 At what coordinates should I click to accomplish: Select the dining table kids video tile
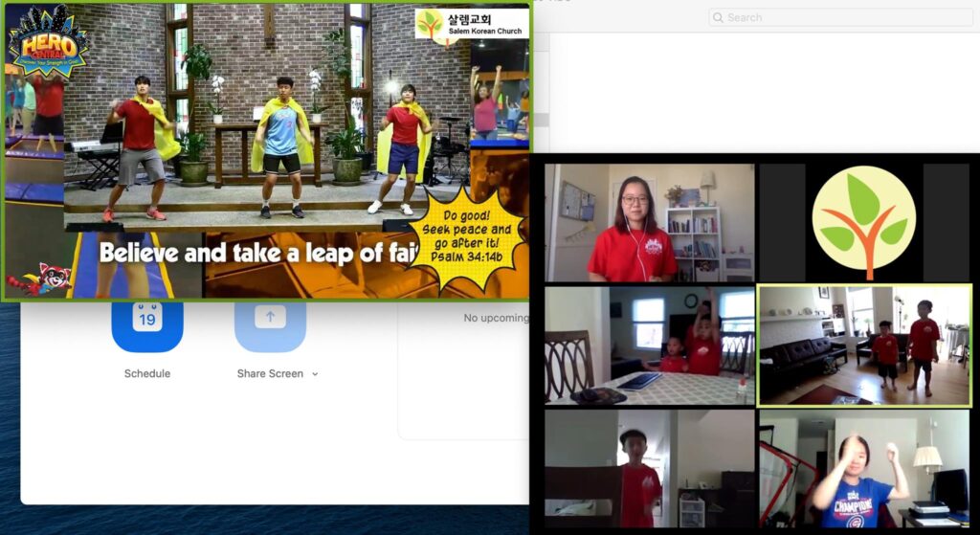coord(650,346)
